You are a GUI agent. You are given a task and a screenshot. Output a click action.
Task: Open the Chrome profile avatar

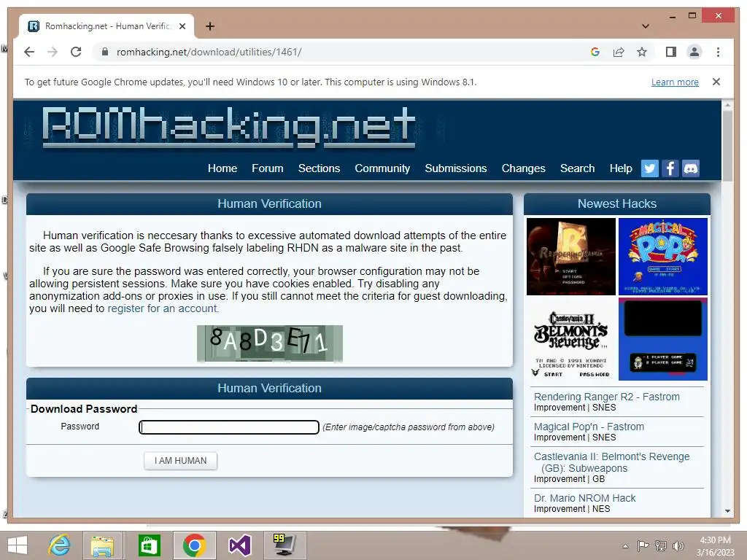[694, 52]
